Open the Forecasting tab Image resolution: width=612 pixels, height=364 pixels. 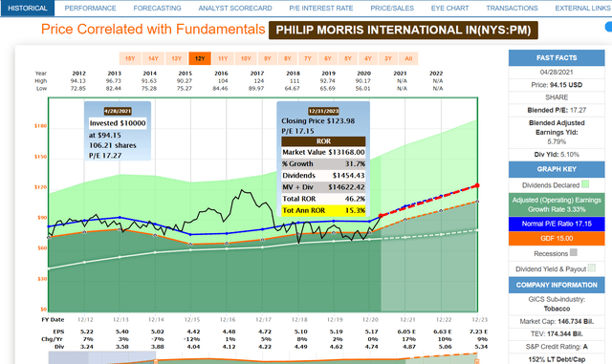pos(157,9)
